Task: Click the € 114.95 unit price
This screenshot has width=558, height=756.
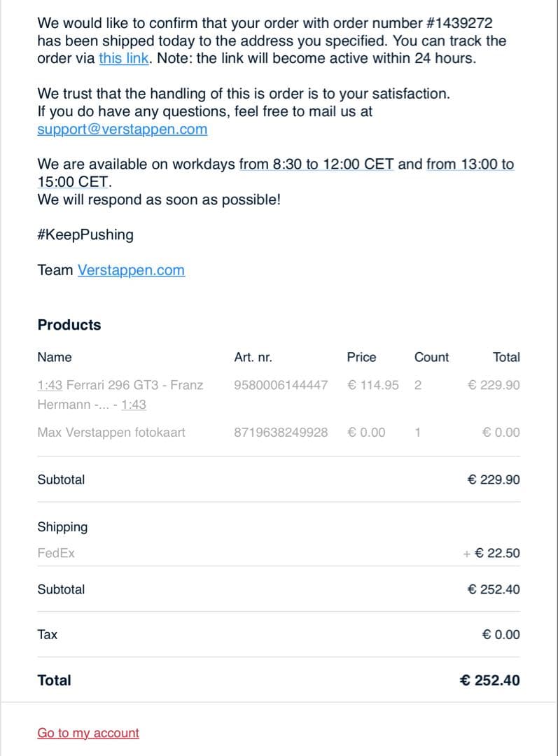Action: (373, 385)
